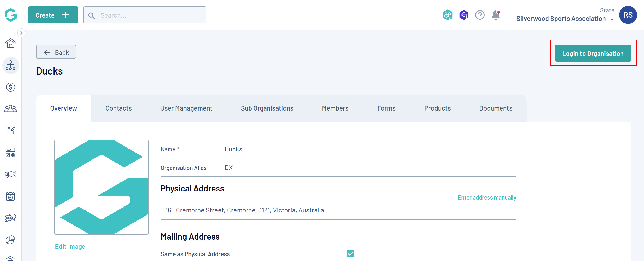Open the pie chart reports sidebar icon
Image resolution: width=644 pixels, height=261 pixels.
tap(10, 240)
